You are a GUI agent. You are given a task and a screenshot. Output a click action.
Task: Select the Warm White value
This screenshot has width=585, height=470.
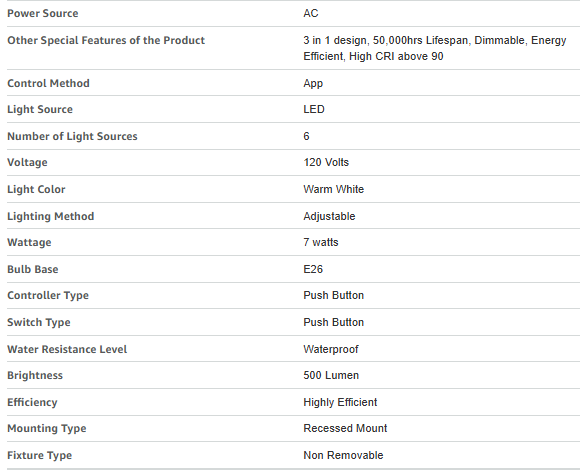[x=334, y=189]
